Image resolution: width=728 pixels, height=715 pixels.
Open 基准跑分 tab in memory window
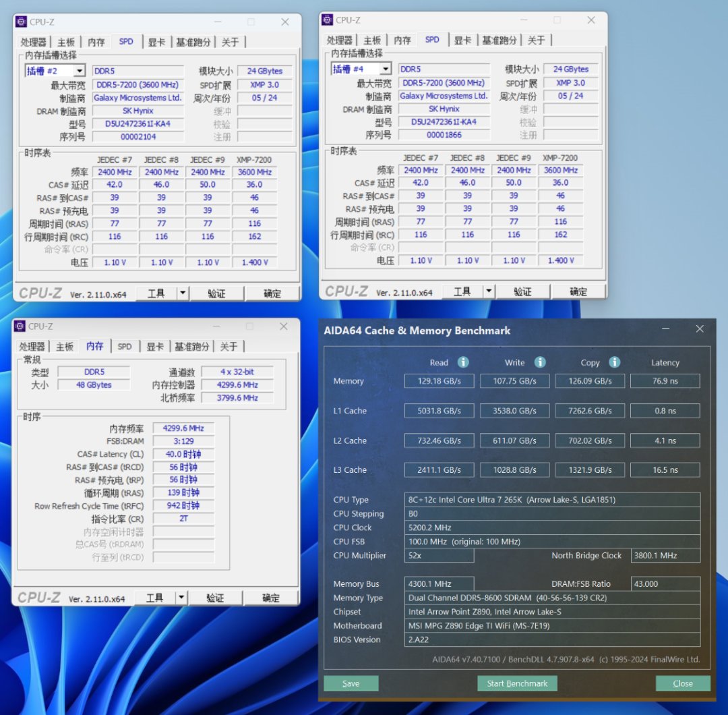(x=191, y=347)
